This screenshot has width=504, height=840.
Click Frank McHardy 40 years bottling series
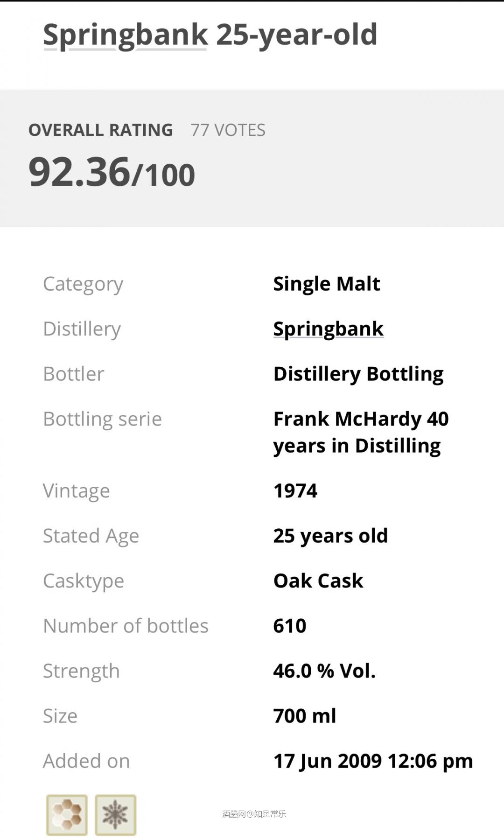pos(361,432)
